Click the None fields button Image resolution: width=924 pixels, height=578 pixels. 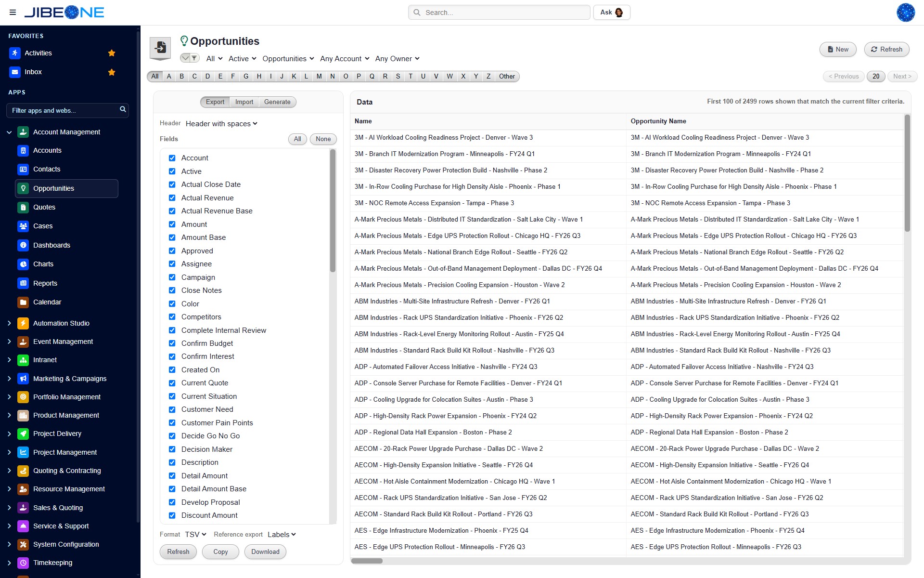(323, 139)
